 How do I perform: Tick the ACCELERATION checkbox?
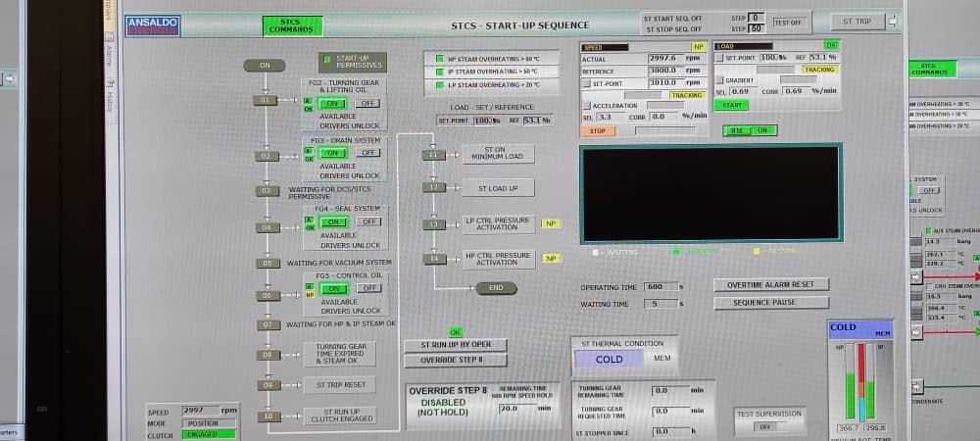tap(586, 106)
